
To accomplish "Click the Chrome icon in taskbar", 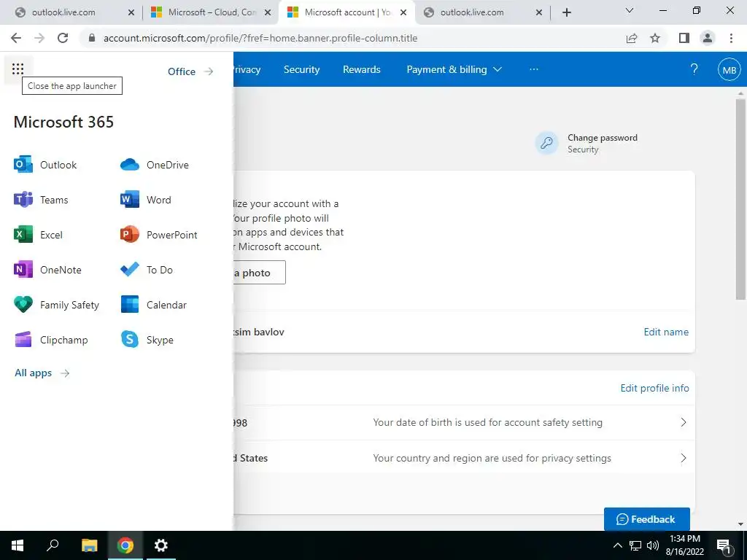I will click(x=125, y=545).
